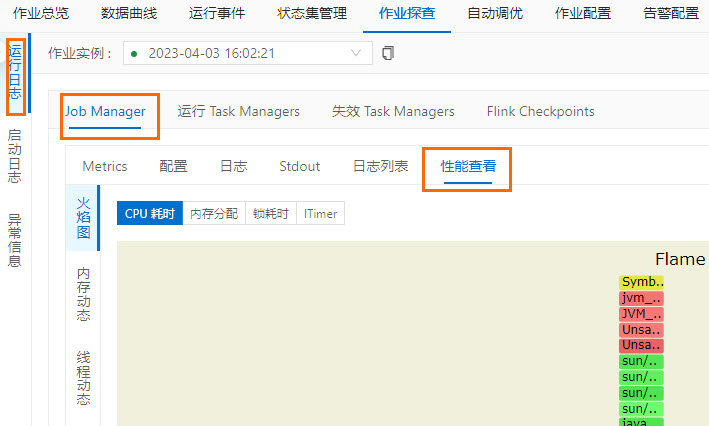Switch to 告警配置 tab
709x426 pixels.
tap(671, 14)
